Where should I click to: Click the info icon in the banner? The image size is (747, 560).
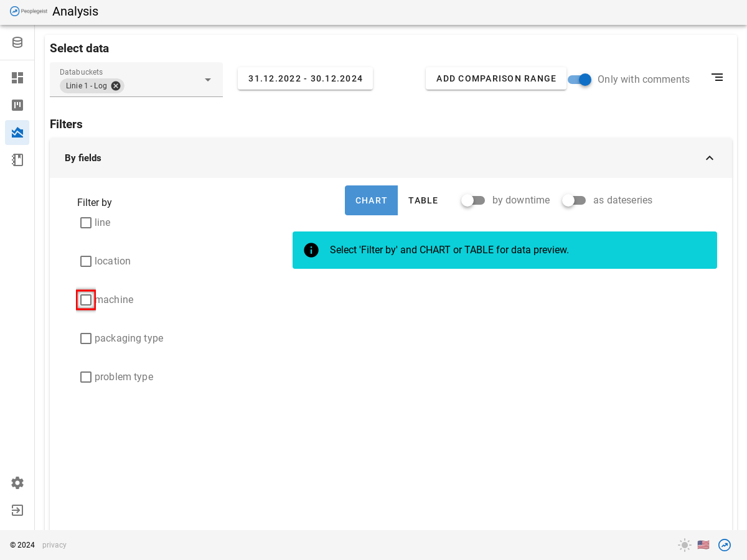coord(311,250)
